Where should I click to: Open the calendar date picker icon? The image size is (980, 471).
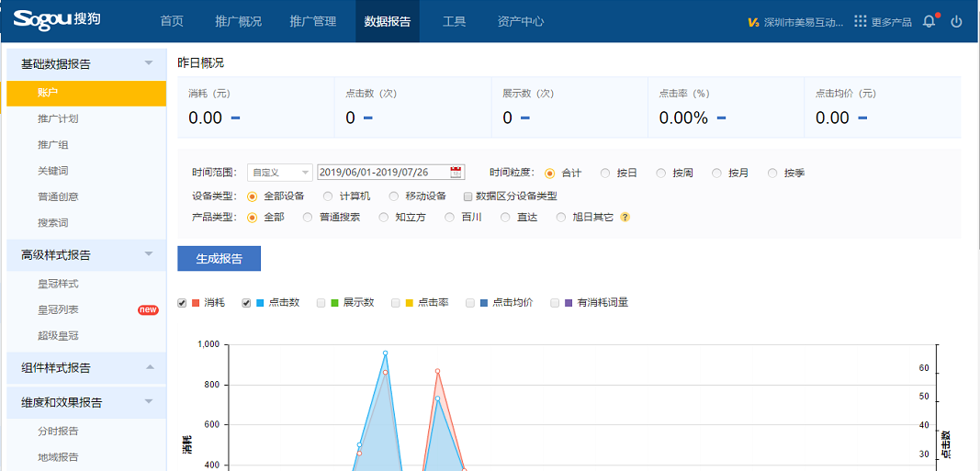pyautogui.click(x=456, y=173)
